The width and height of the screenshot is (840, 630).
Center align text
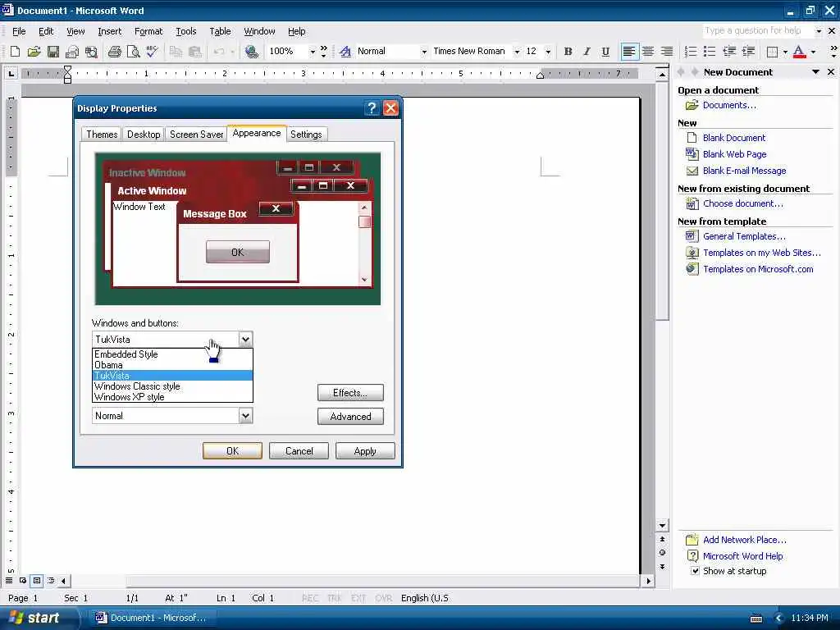[648, 52]
